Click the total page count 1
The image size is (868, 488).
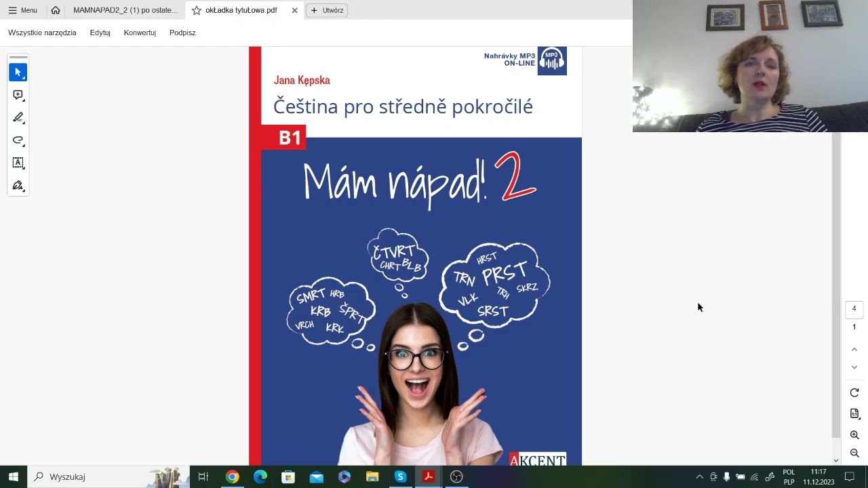coord(854,327)
